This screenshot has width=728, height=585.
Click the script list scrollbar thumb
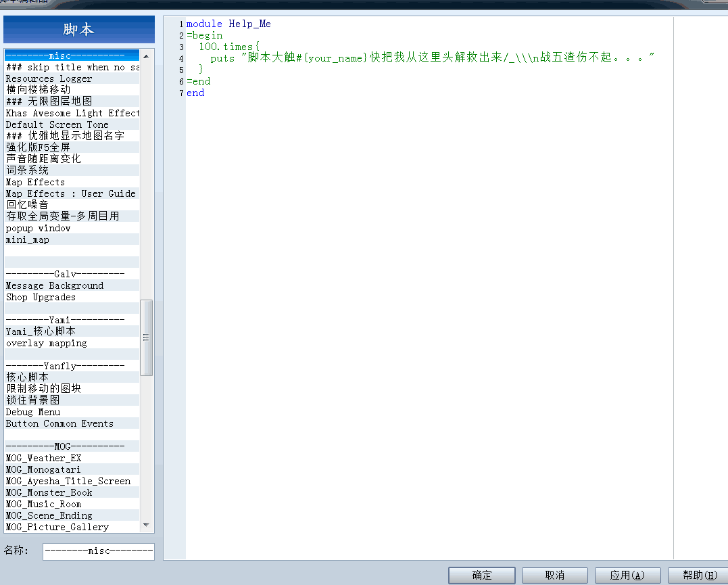pyautogui.click(x=146, y=337)
